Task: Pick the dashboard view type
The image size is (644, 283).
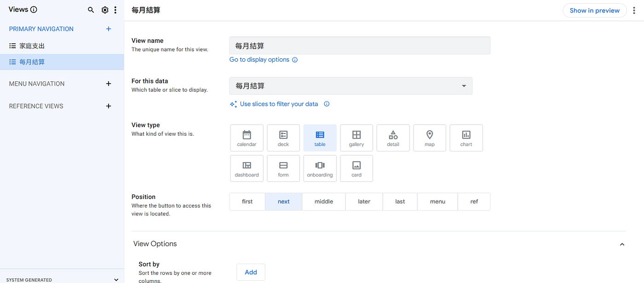Action: (x=247, y=168)
